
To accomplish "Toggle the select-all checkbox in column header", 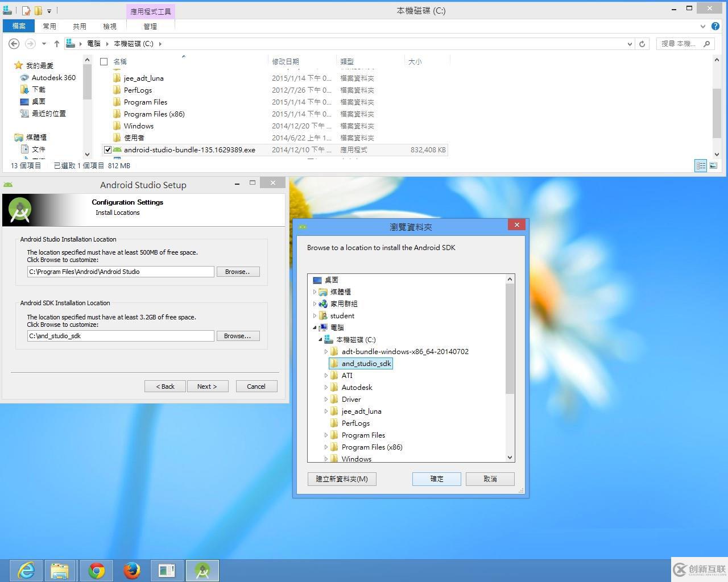I will (104, 61).
